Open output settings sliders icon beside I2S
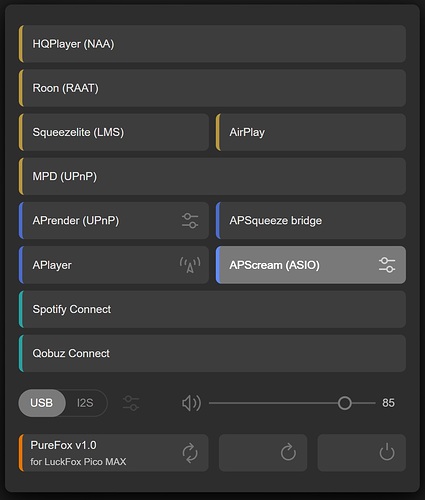 pyautogui.click(x=131, y=403)
